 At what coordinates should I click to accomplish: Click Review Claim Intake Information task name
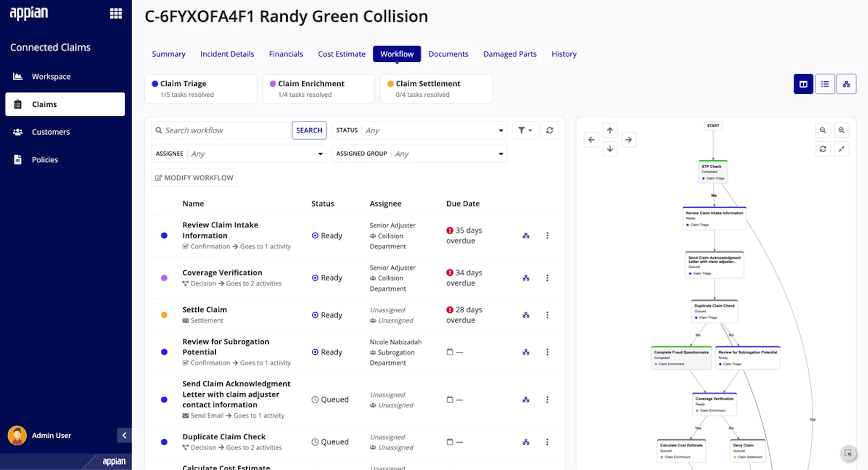point(220,230)
